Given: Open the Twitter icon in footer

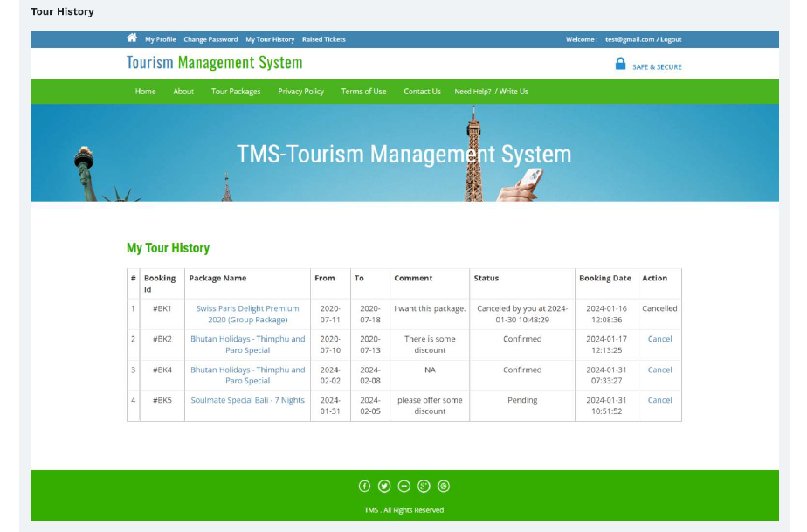Looking at the screenshot, I should click(x=384, y=487).
